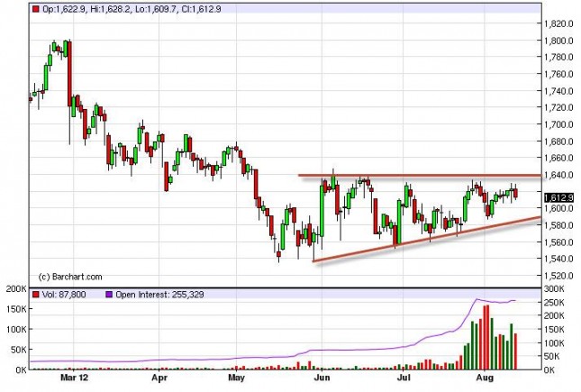Click the Op:1,622.9 open price value
The width and height of the screenshot is (581, 392).
click(x=64, y=9)
